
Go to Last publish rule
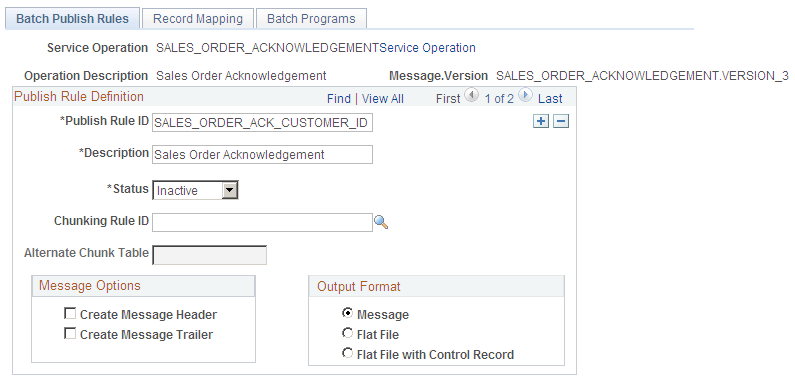[550, 98]
